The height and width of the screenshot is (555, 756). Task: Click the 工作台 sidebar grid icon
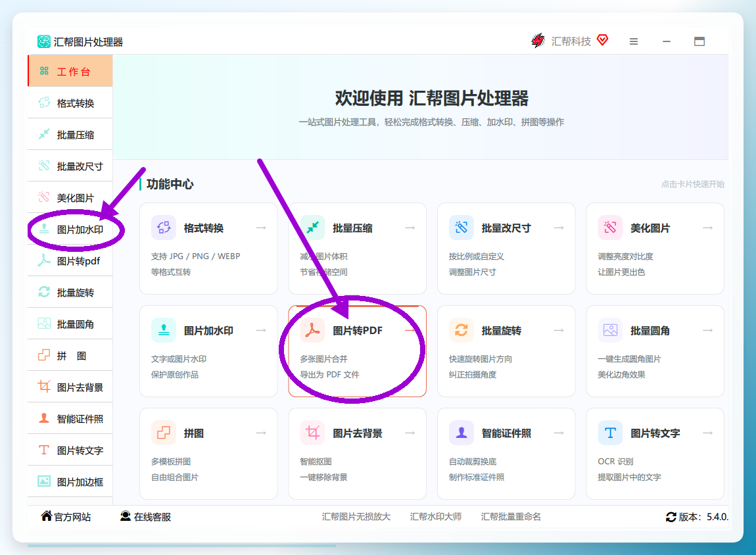(x=44, y=71)
